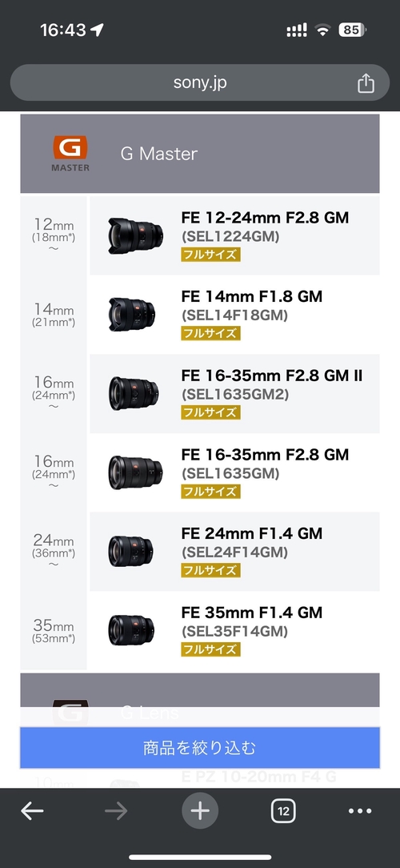Select the FE 16-35mm F2.8 GM lens thumbnail

135,472
